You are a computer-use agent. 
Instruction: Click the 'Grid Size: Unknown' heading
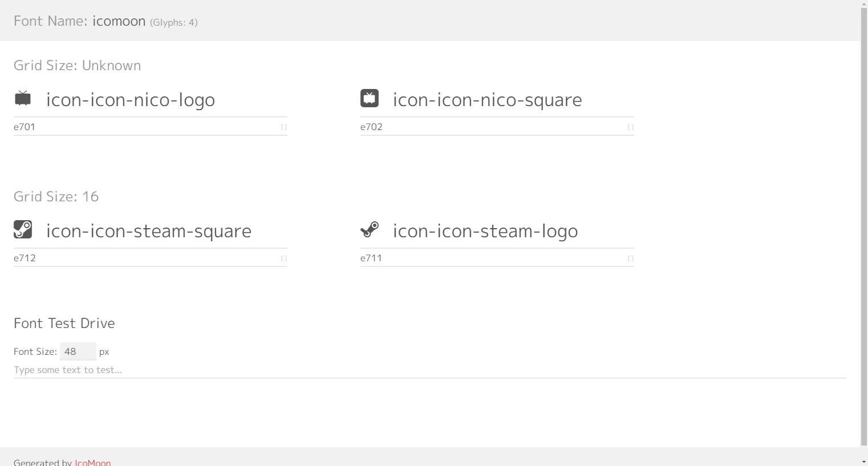(78, 66)
